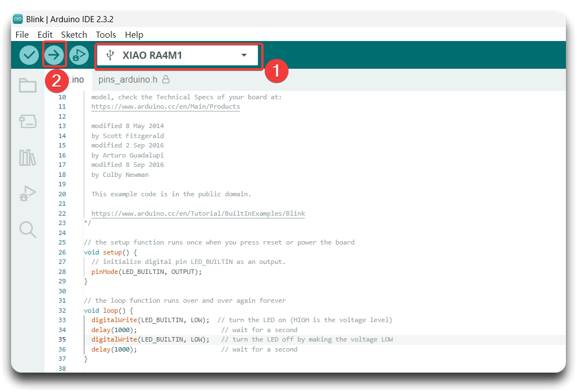Image resolution: width=577 pixels, height=392 pixels.
Task: Click the Verify checkmark button
Action: pos(29,55)
